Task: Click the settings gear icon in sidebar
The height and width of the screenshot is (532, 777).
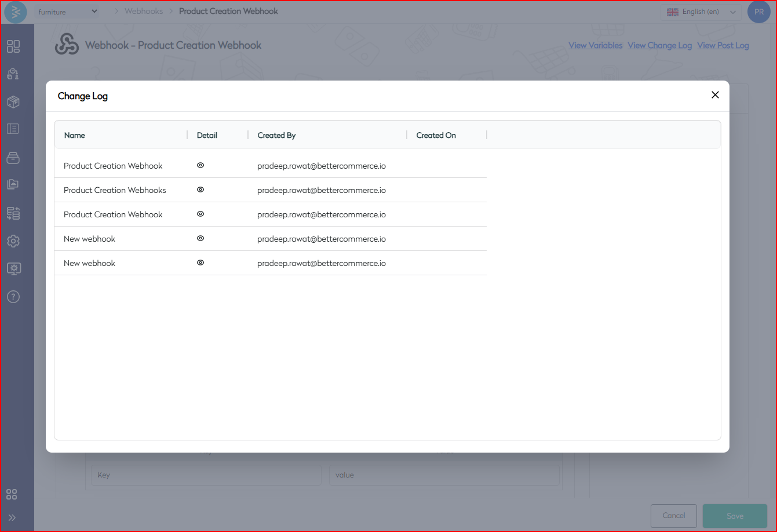Action: tap(13, 241)
